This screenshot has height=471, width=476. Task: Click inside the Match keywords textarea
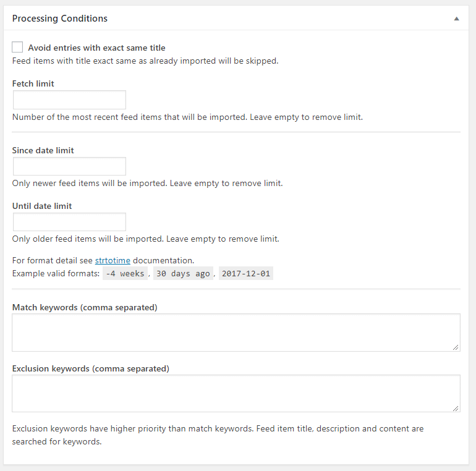pyautogui.click(x=236, y=333)
